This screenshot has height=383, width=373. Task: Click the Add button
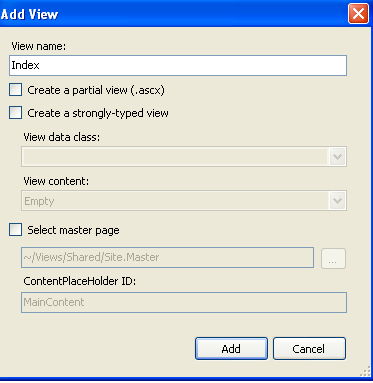[231, 349]
